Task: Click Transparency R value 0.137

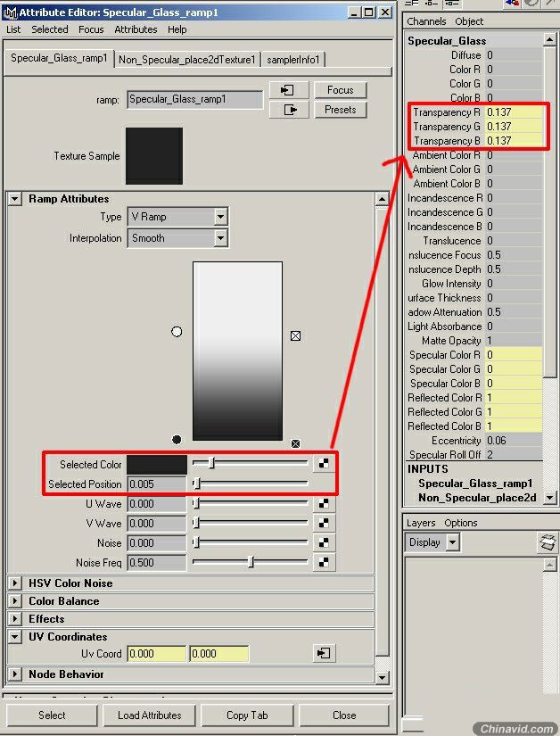Action: [x=514, y=112]
